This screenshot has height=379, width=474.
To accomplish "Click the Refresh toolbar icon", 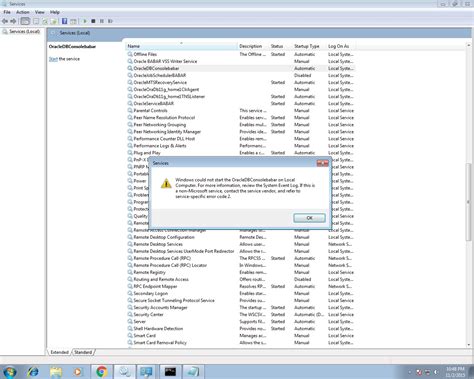I will [45, 21].
